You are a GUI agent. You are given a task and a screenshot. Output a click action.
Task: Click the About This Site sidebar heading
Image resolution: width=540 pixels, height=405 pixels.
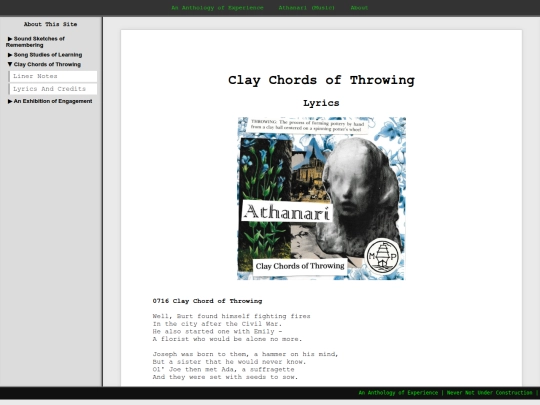pos(50,24)
